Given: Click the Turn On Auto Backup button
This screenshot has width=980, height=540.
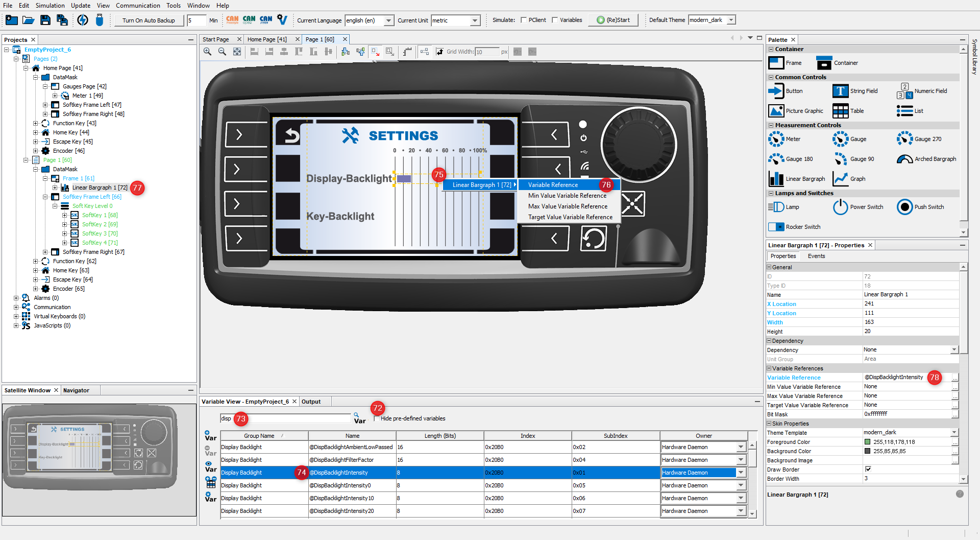Looking at the screenshot, I should point(149,20).
